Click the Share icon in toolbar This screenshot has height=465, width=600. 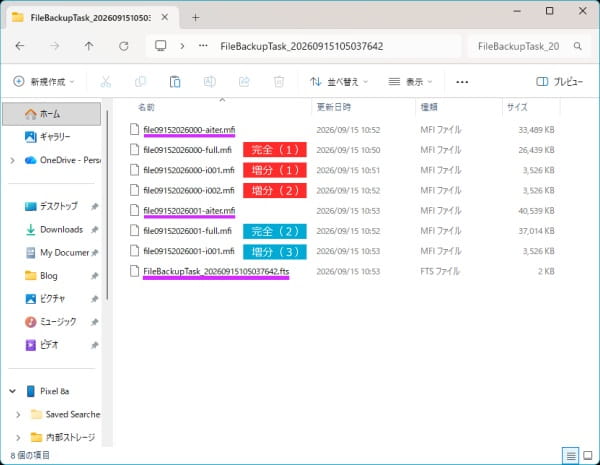pyautogui.click(x=244, y=82)
